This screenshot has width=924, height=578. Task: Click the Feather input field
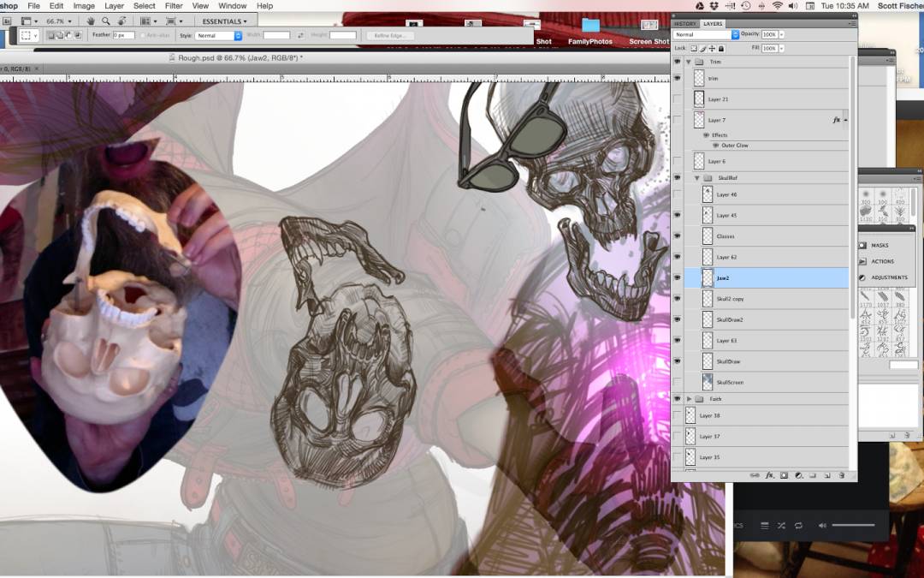point(124,35)
